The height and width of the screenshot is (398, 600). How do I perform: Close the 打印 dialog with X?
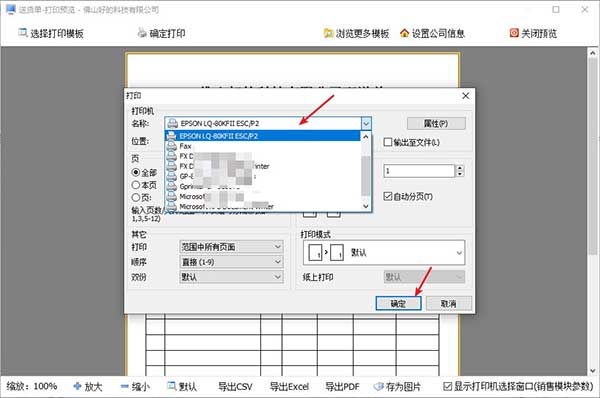pyautogui.click(x=466, y=96)
